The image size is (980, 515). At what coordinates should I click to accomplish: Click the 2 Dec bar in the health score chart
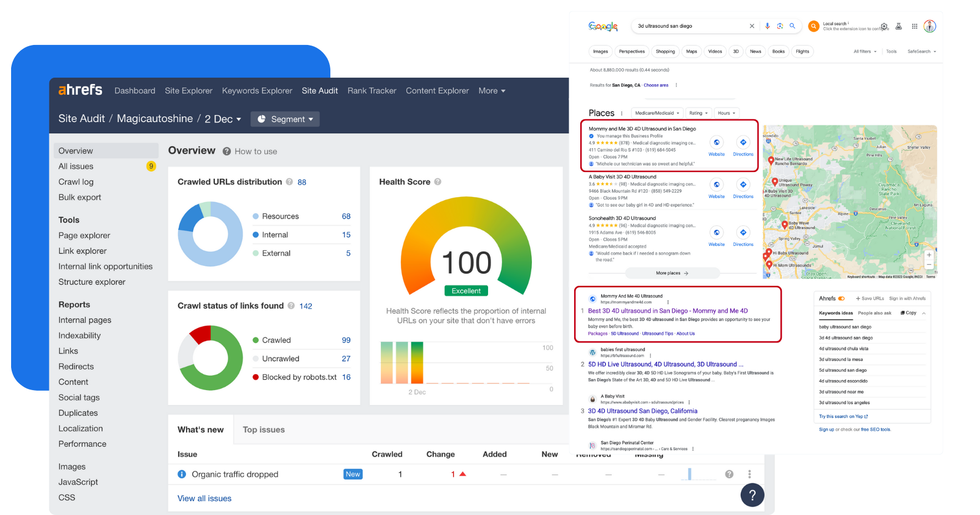417,362
